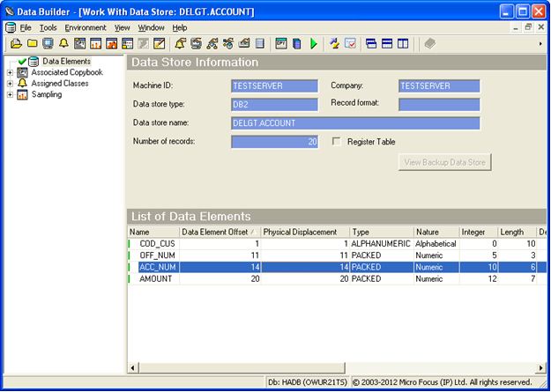Image resolution: width=551 pixels, height=392 pixels.
Task: Sort by the Name column header
Action: (x=153, y=233)
